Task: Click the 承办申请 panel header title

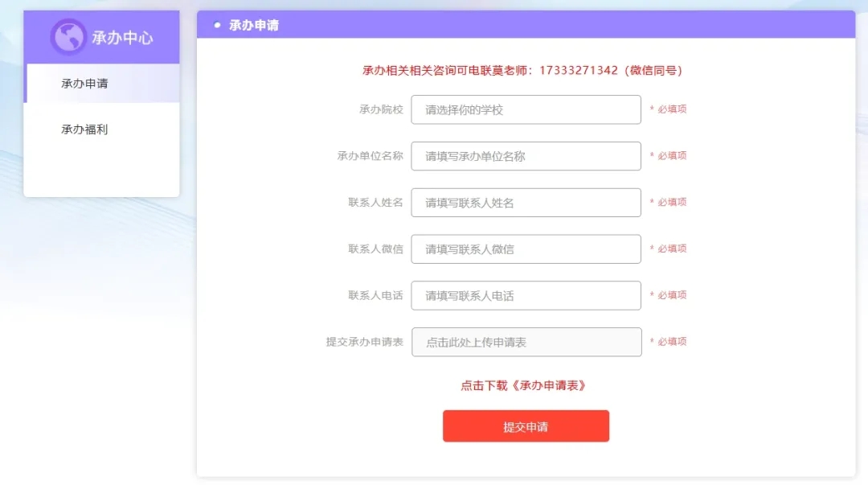Action: tap(254, 25)
